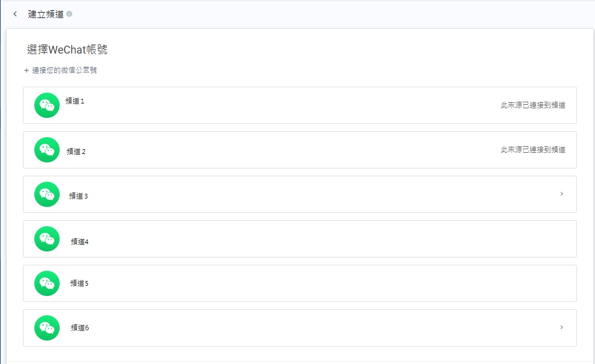Select the 頻道4 account label
This screenshot has width=595, height=364.
[79, 242]
